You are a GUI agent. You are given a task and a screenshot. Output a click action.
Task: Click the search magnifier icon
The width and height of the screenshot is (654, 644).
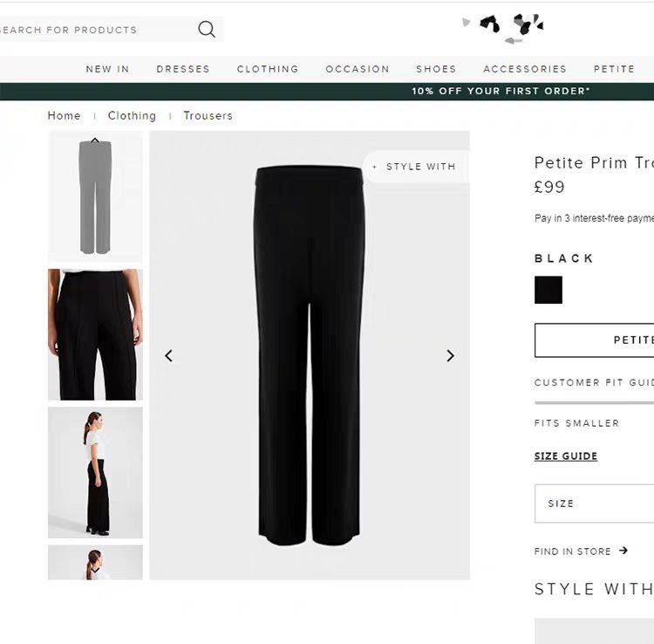pyautogui.click(x=207, y=29)
